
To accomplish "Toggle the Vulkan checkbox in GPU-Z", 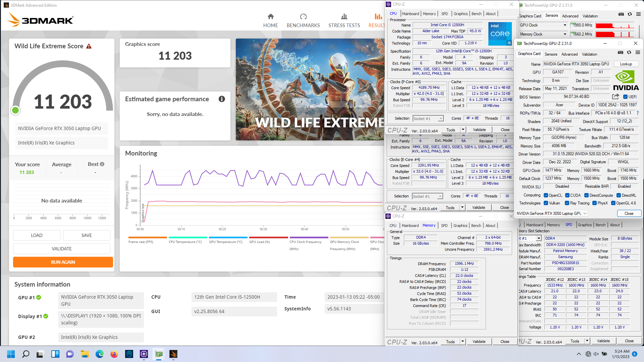I will pos(546,203).
